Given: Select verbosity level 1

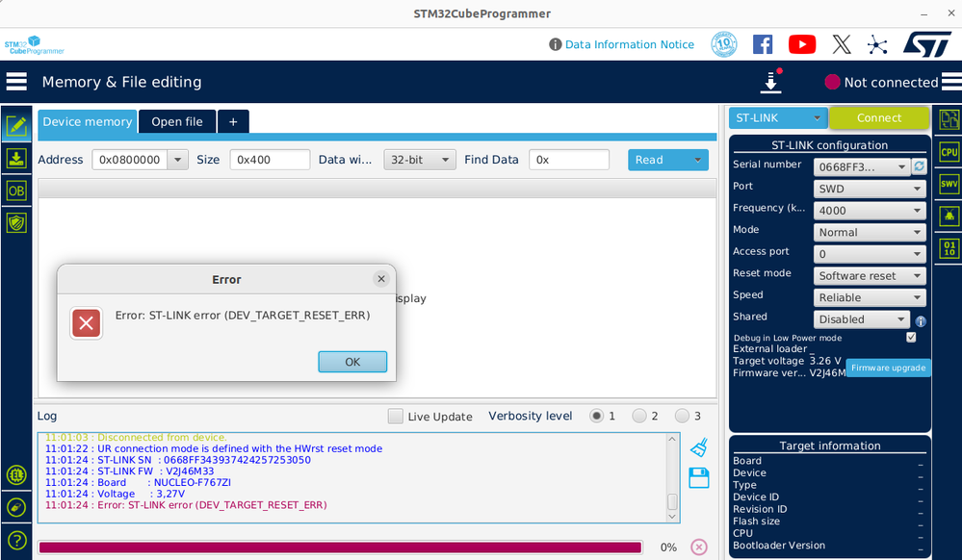Looking at the screenshot, I should (x=596, y=416).
